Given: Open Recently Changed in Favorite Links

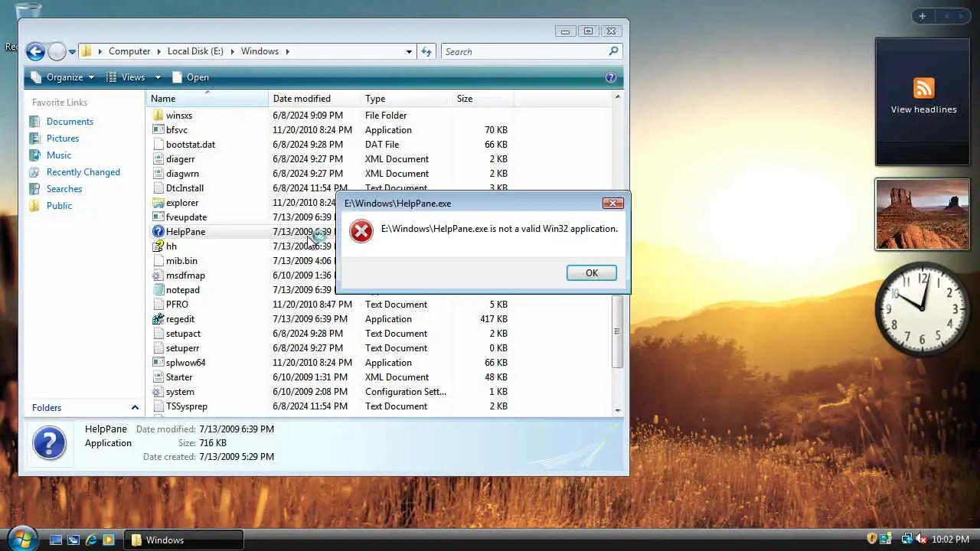Looking at the screenshot, I should [83, 172].
